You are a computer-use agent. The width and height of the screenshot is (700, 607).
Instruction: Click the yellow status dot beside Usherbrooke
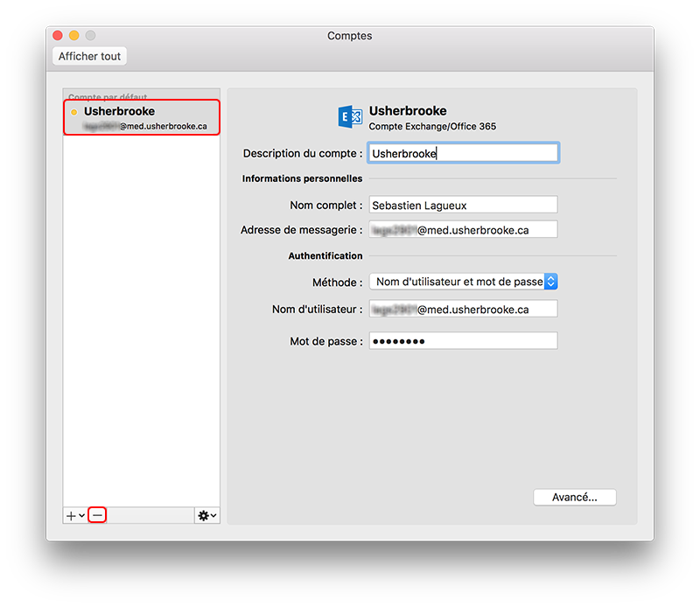tap(74, 113)
